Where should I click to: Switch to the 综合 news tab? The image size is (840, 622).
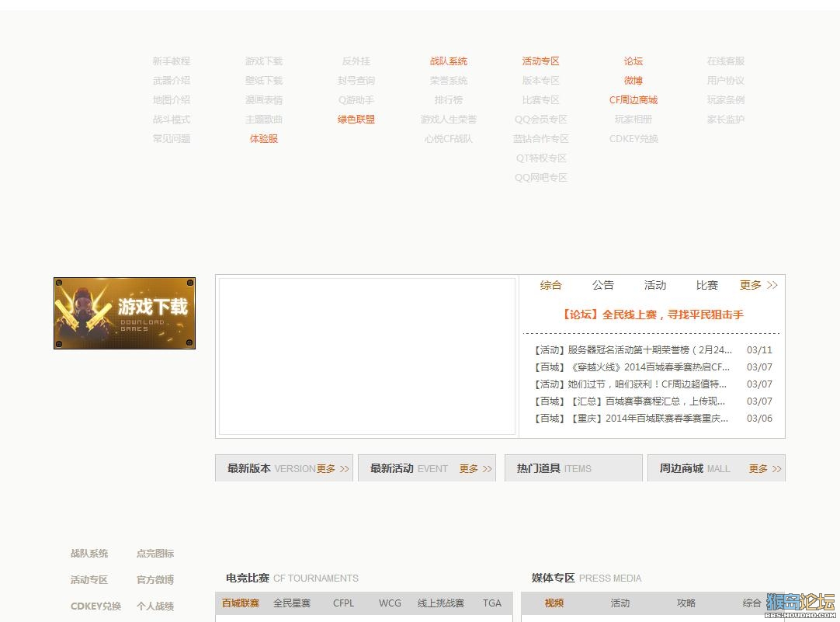(550, 285)
